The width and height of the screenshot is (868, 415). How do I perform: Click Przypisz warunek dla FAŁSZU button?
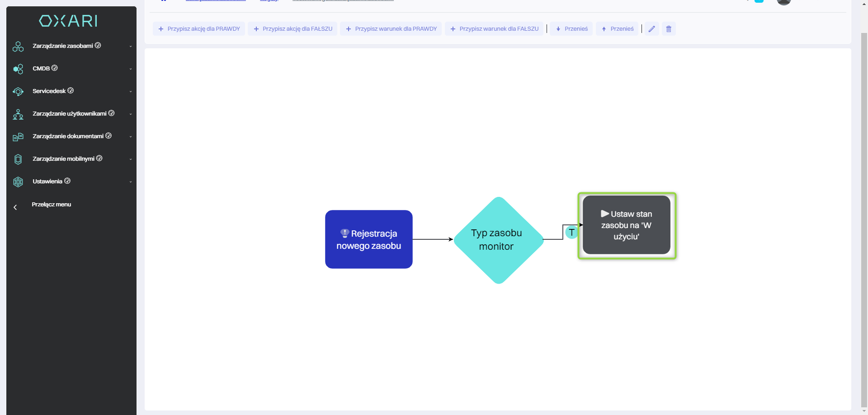(494, 29)
